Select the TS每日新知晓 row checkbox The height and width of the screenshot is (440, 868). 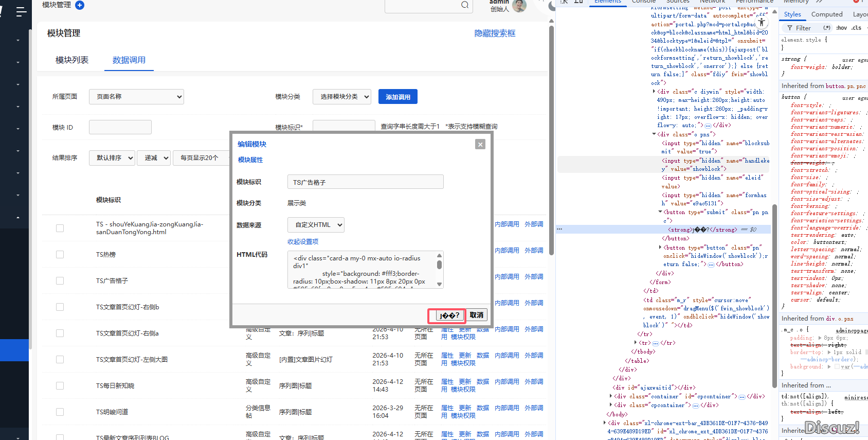coord(60,385)
